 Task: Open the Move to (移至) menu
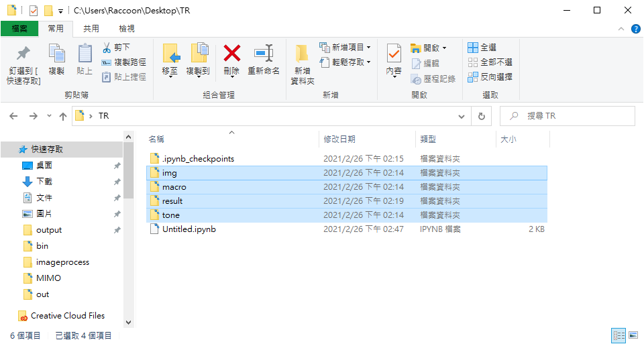(170, 60)
